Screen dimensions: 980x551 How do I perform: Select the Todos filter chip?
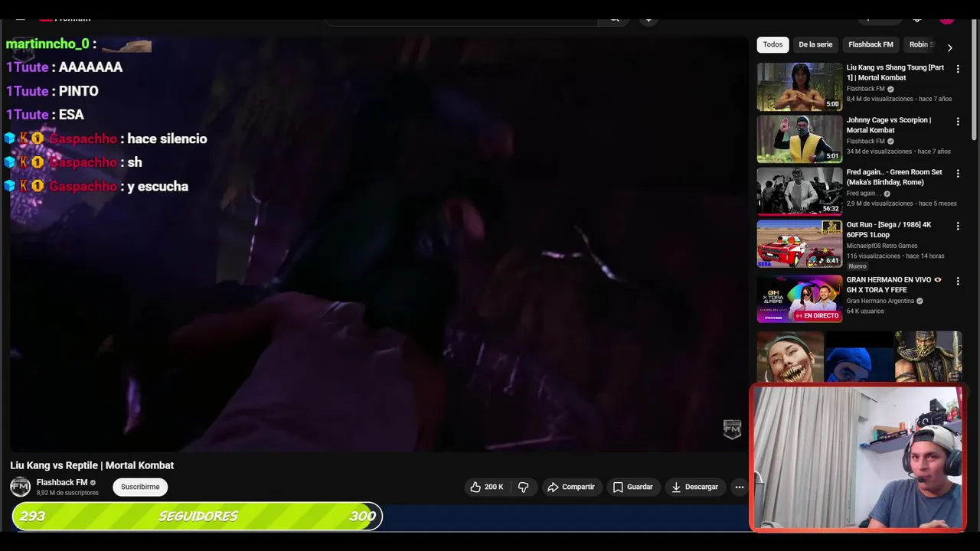[773, 44]
